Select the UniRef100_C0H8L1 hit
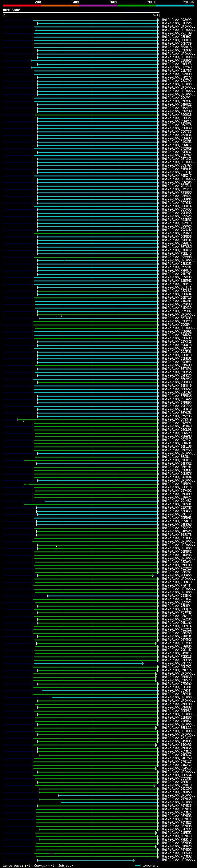Viewport: 197px width, 868px height. pyautogui.click(x=176, y=40)
